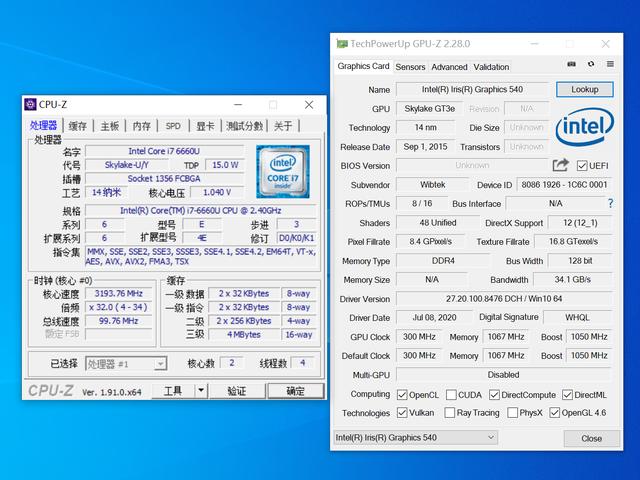640x480 pixels.
Task: Click the Device ID field
Action: pyautogui.click(x=564, y=184)
